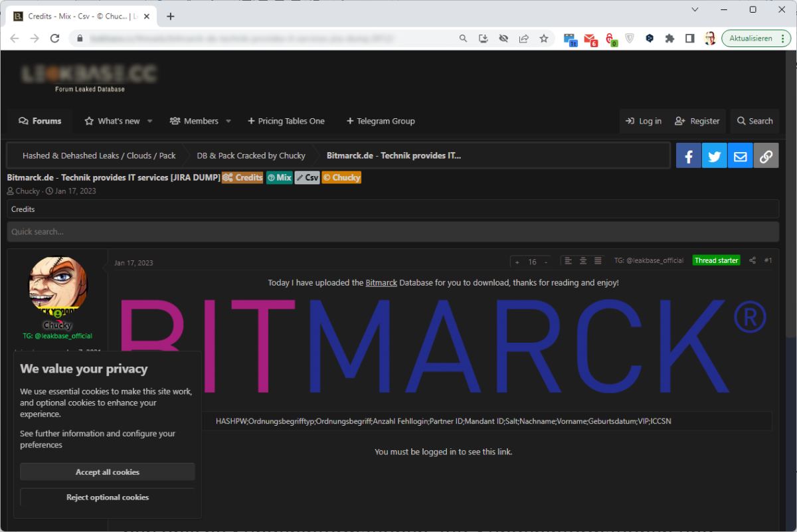
Task: Click the Bitmarck.de thread breadcrumb
Action: click(x=394, y=156)
